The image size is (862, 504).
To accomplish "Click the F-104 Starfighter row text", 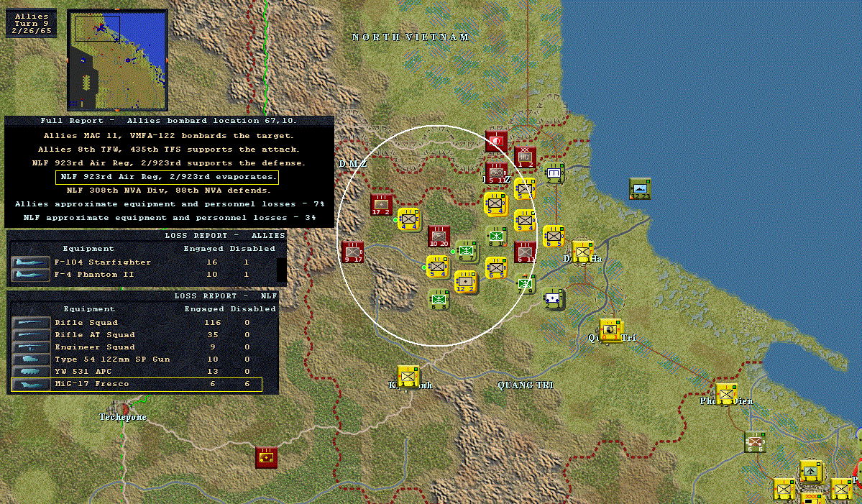I will 102,262.
